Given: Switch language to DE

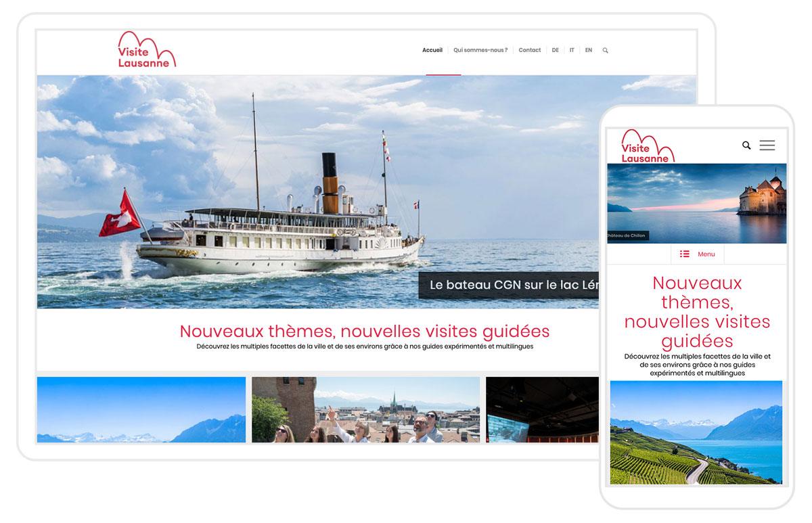Looking at the screenshot, I should [x=555, y=50].
